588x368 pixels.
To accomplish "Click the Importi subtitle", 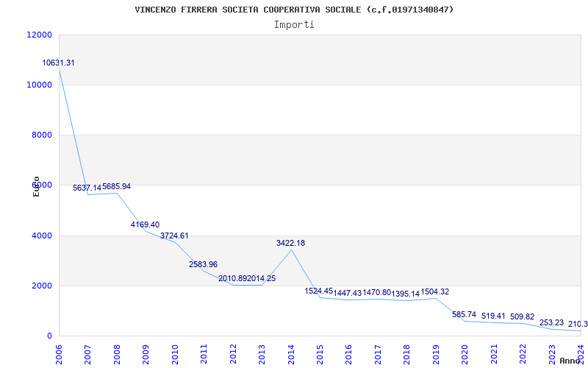I will [294, 25].
